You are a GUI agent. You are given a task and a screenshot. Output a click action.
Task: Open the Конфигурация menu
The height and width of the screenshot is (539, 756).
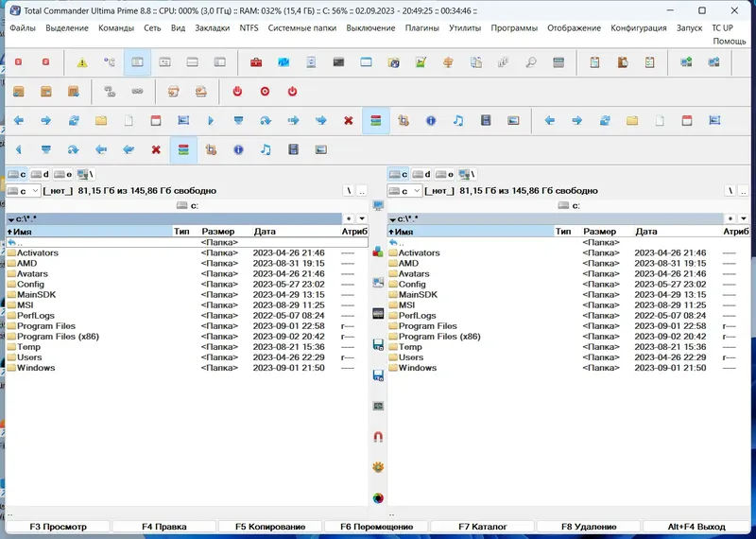tap(639, 28)
